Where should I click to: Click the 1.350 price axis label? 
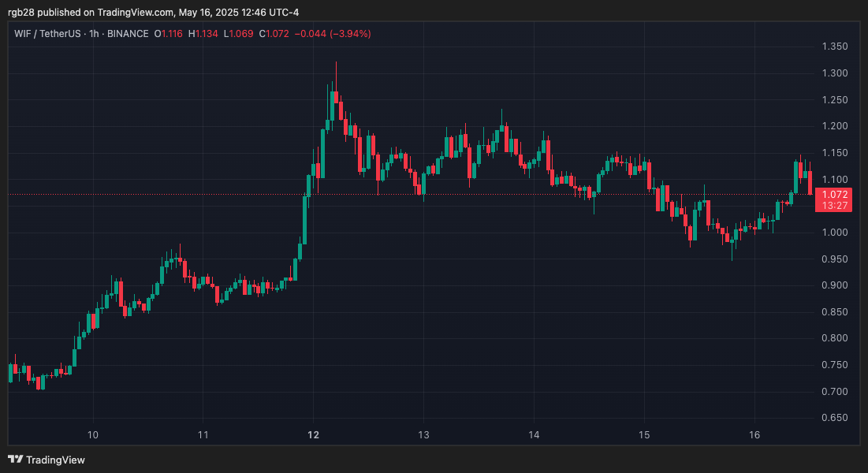click(x=835, y=47)
